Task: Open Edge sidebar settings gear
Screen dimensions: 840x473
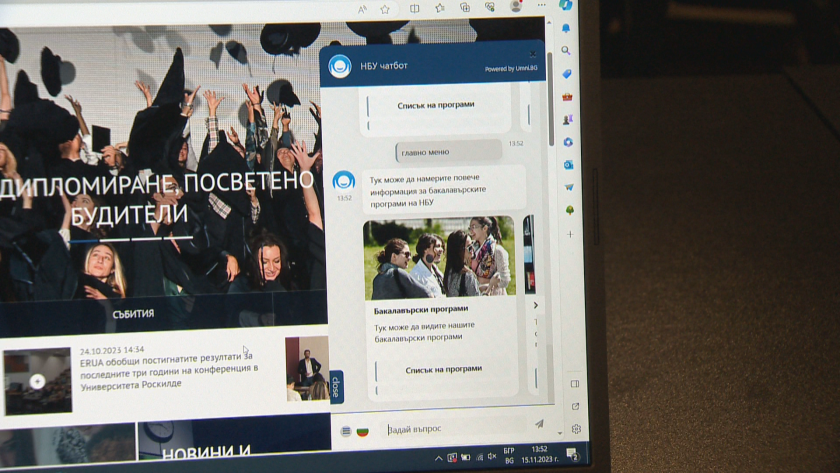Action: 577,429
